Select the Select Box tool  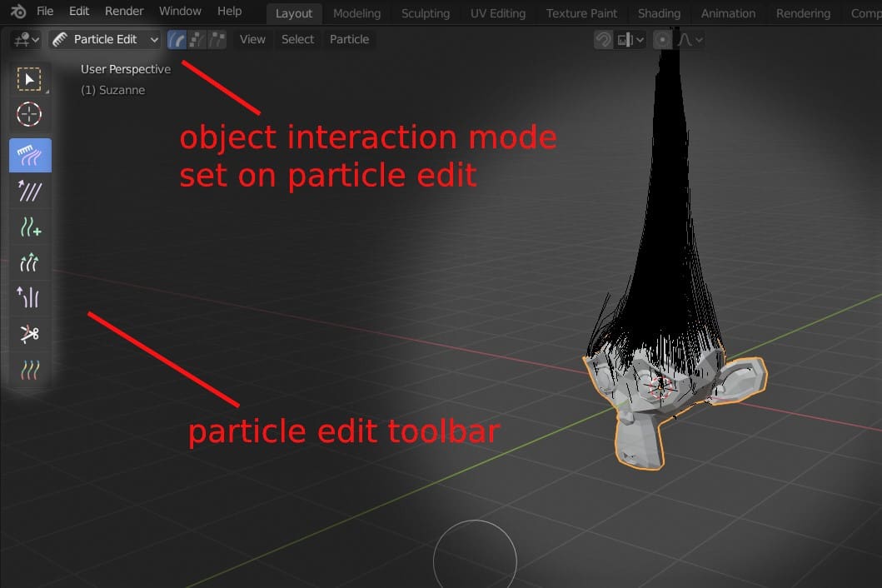pyautogui.click(x=29, y=79)
